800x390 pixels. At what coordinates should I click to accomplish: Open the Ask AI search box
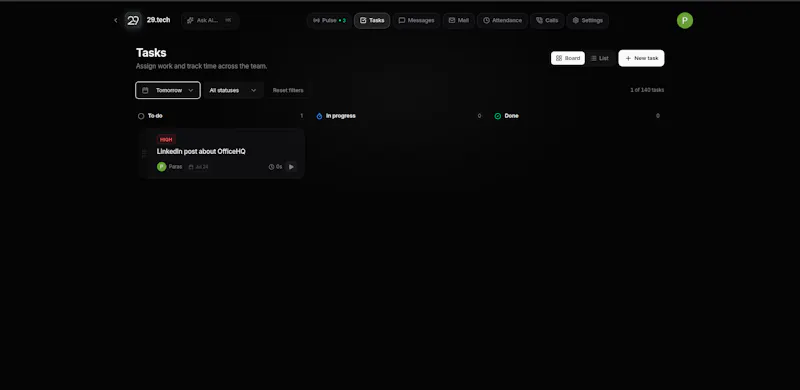coord(210,20)
